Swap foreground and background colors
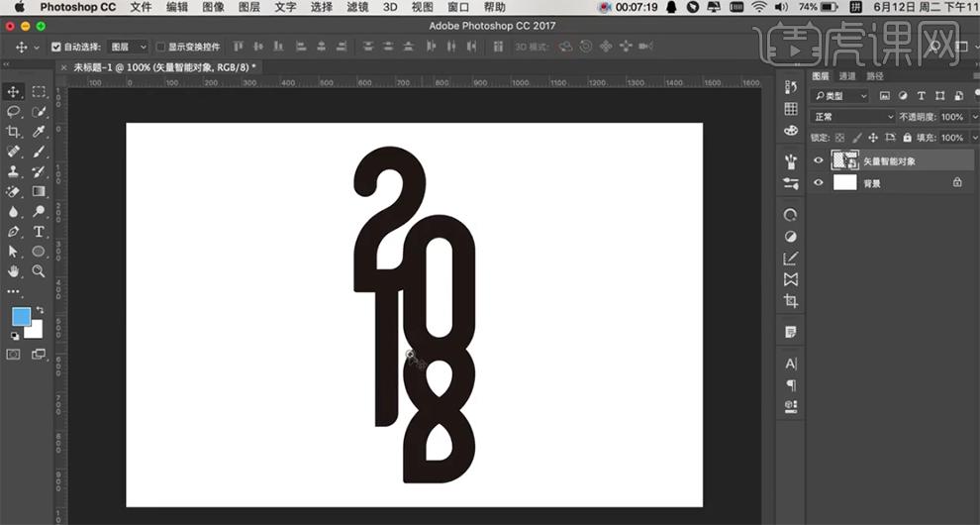The width and height of the screenshot is (980, 525). pyautogui.click(x=41, y=311)
